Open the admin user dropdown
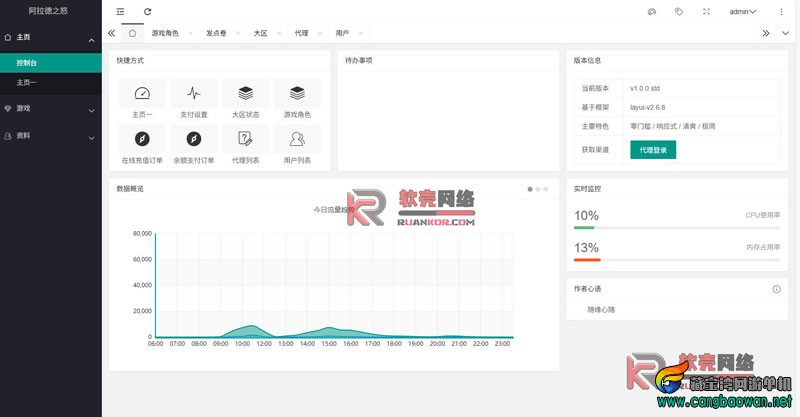The image size is (800, 417). point(742,12)
